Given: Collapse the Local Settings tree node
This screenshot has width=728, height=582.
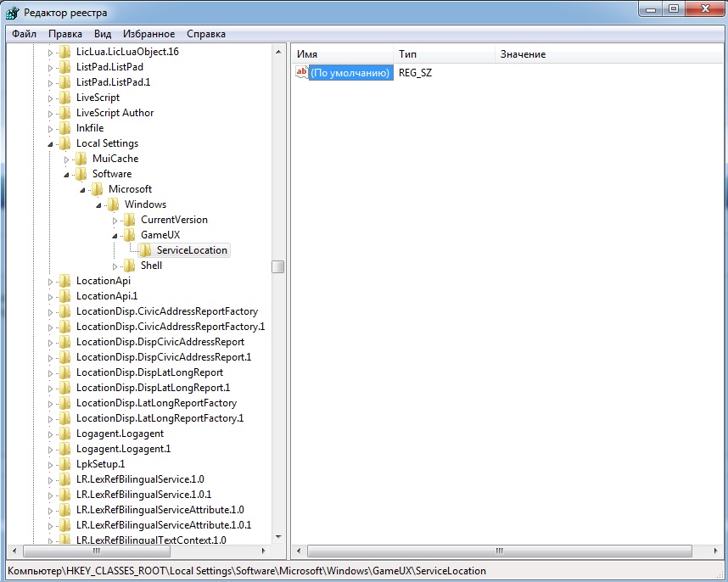Looking at the screenshot, I should [50, 144].
